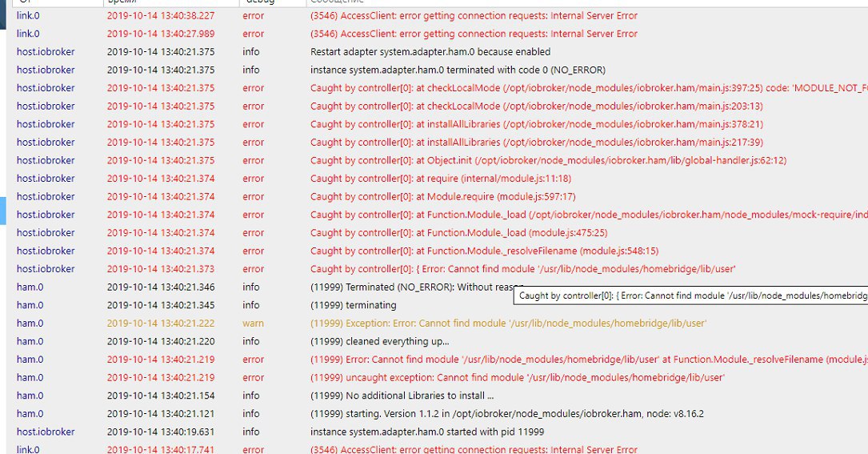Select timestamp 2019-10-14 13:40:21.222
This screenshot has height=454, width=868.
coord(161,323)
